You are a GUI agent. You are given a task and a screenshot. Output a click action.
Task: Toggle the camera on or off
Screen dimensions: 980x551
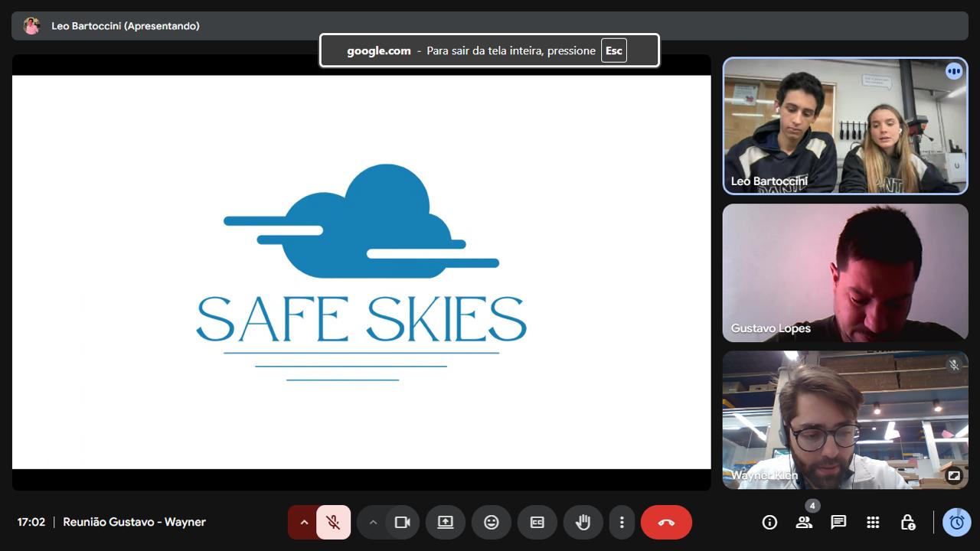coord(402,523)
